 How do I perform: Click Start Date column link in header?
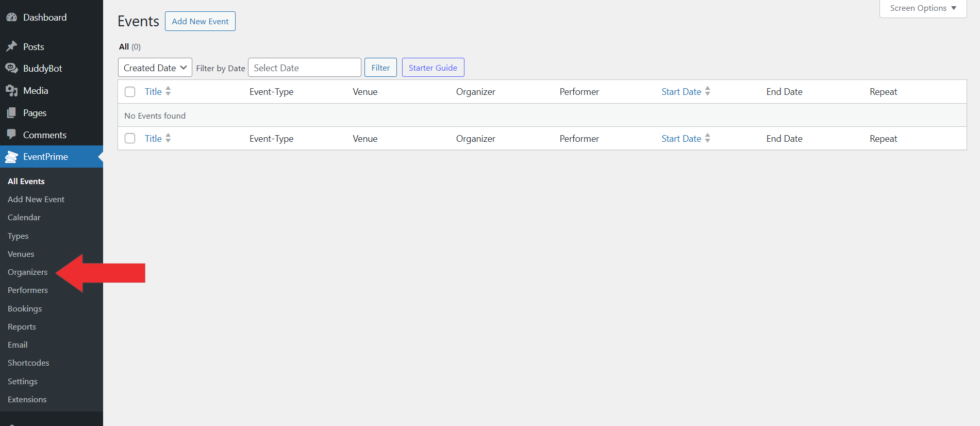pos(682,91)
